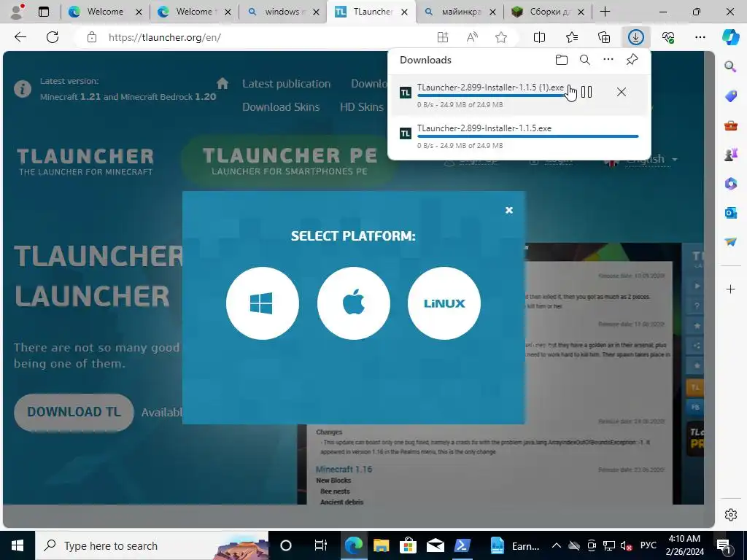The image size is (747, 560).
Task: Open Windows Start menu
Action: point(18,545)
